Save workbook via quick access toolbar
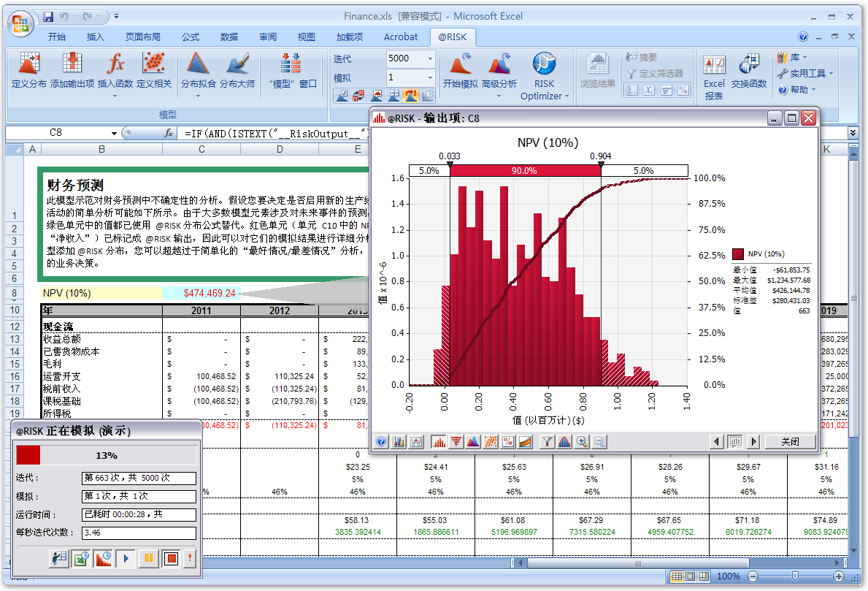 tap(48, 17)
